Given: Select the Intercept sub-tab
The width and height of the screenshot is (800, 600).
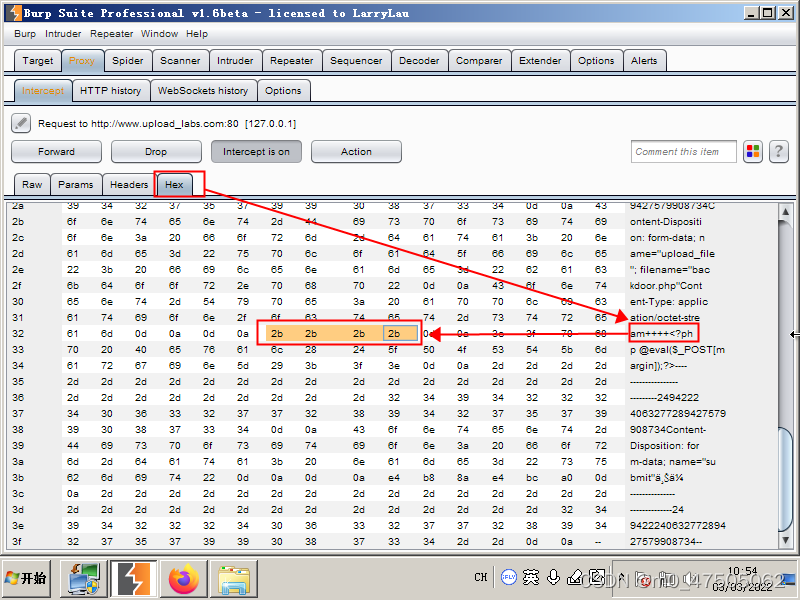Looking at the screenshot, I should coord(43,91).
